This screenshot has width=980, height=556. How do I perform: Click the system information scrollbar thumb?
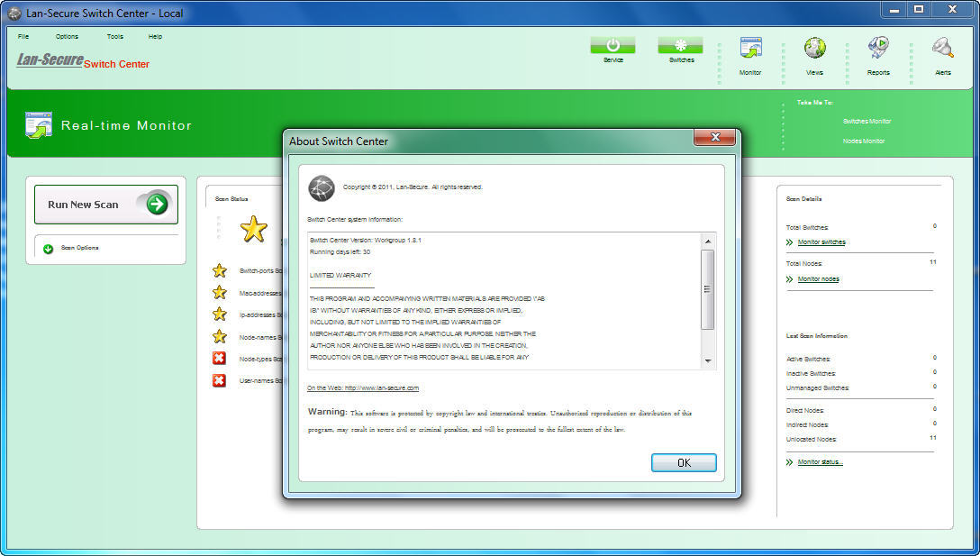tap(707, 289)
